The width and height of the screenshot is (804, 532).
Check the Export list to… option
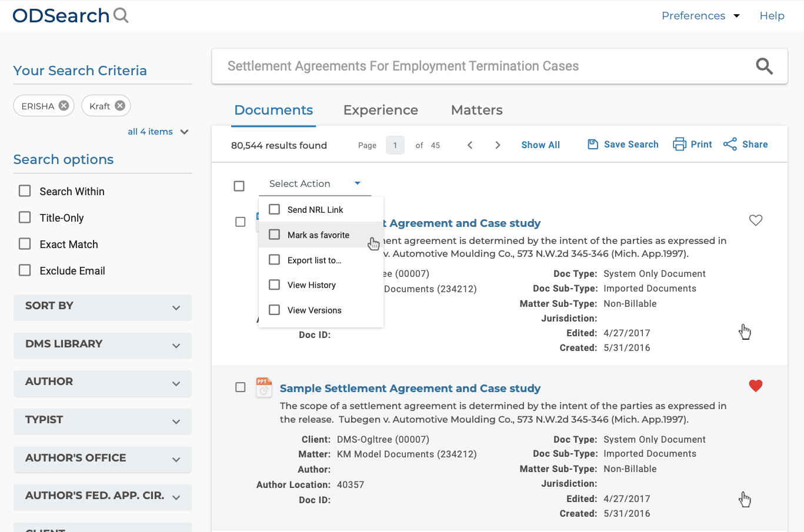tap(274, 260)
